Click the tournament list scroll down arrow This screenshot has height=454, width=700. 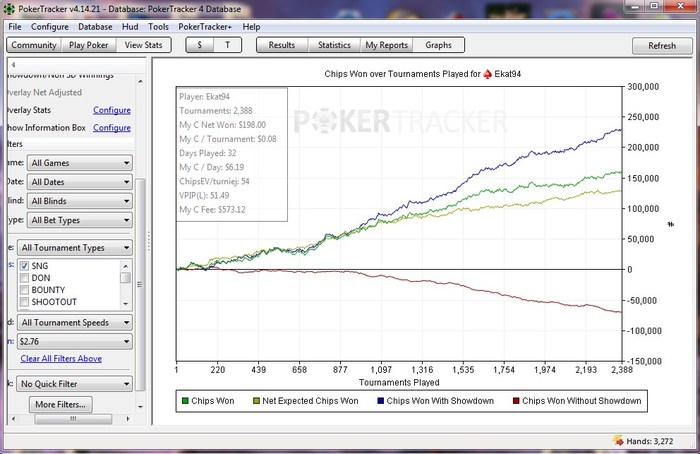125,304
